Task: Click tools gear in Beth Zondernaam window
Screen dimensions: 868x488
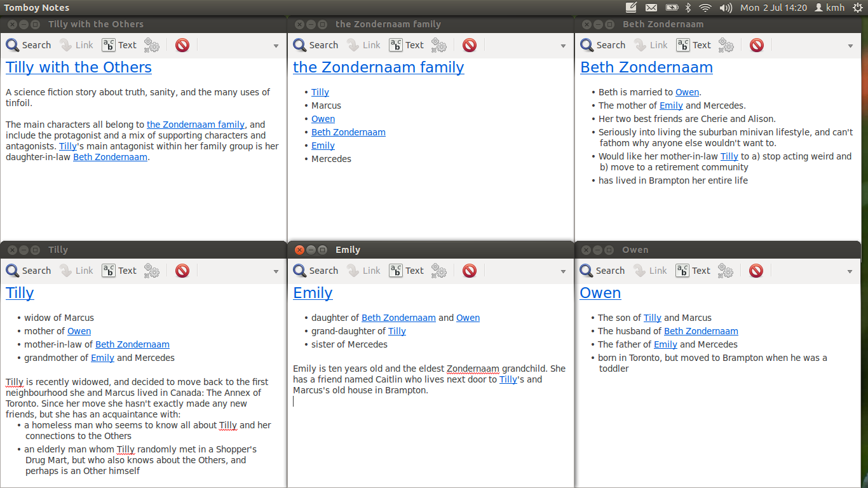Action: pos(726,45)
